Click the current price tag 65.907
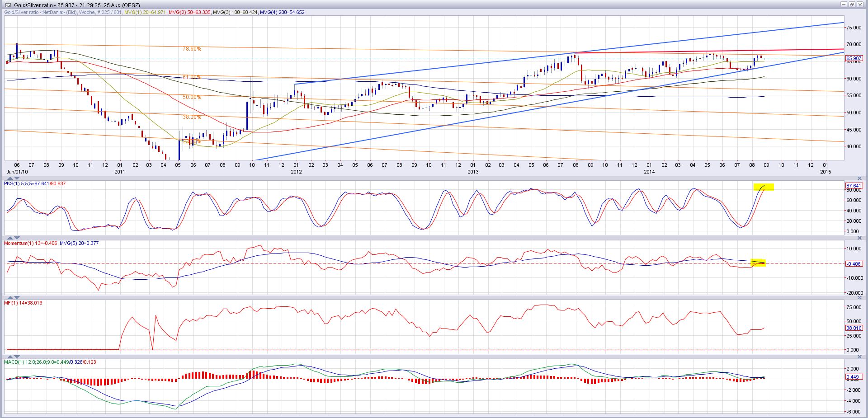868x418 pixels. click(854, 58)
